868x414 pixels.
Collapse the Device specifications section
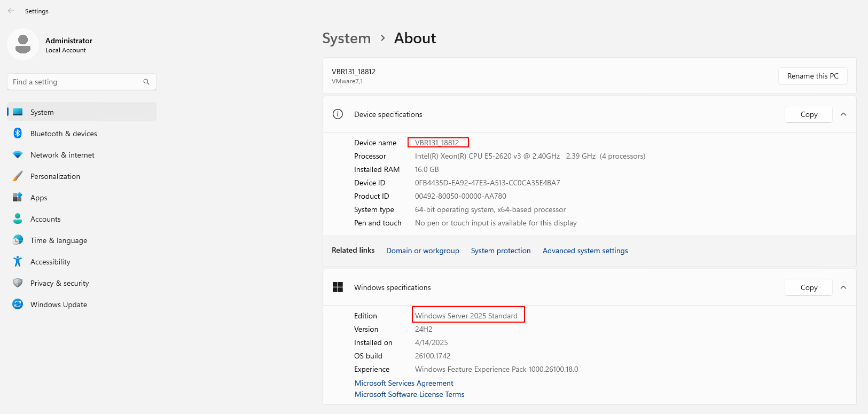pyautogui.click(x=843, y=114)
